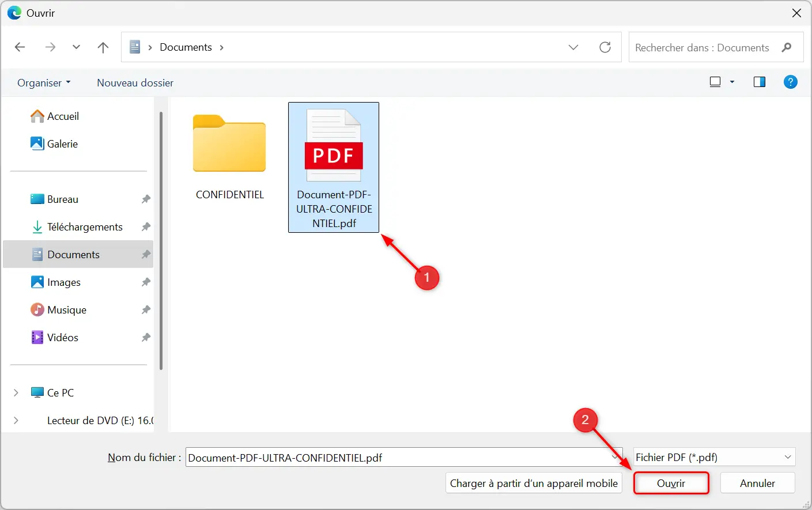Click the pin icon beside Documents
812x510 pixels.
(x=146, y=255)
